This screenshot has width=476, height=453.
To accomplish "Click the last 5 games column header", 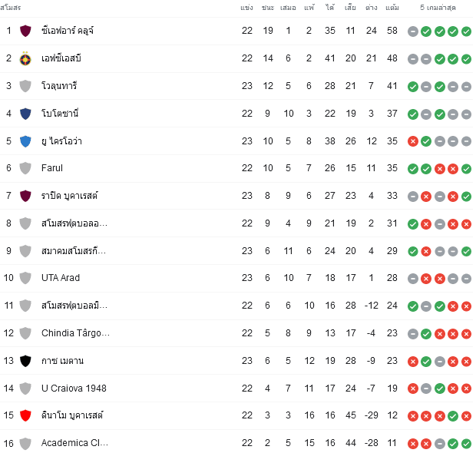I will click(438, 8).
